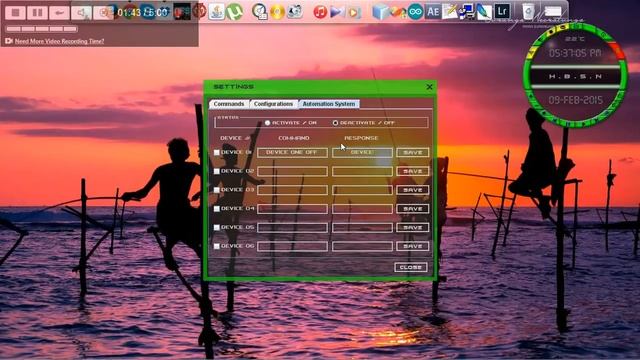Click the Device 05 response field
This screenshot has width=640, height=360.
coord(362,227)
